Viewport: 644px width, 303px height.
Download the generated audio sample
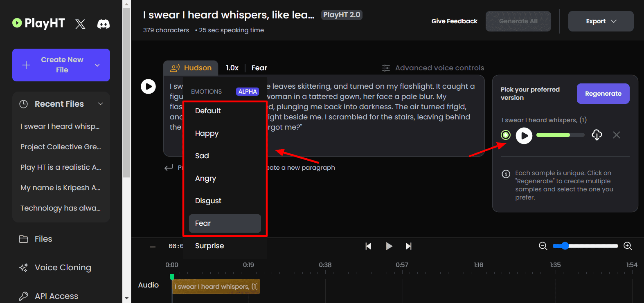click(x=597, y=135)
